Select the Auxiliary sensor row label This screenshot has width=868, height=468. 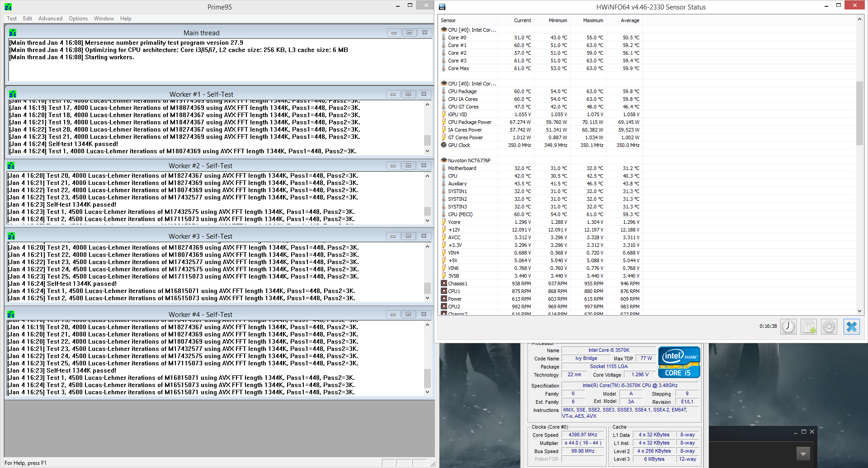[x=457, y=184]
